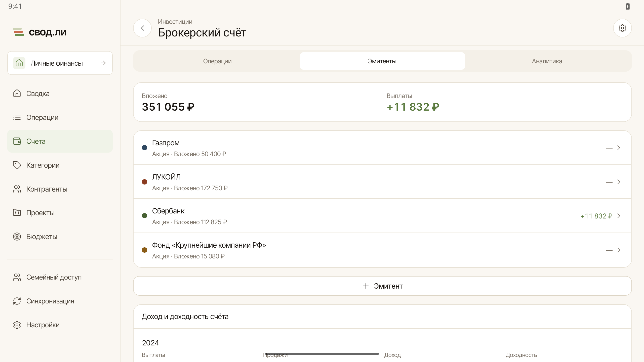644x362 pixels.
Task: Click the 2024 year heading
Action: point(150,343)
